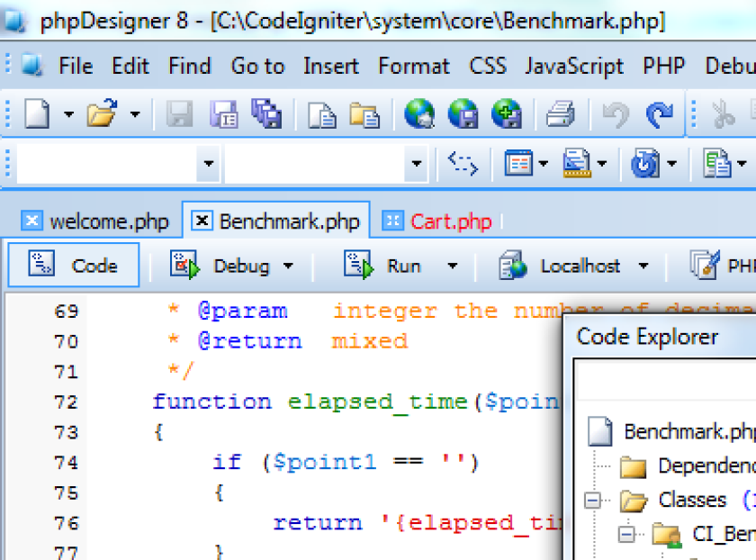This screenshot has width=756, height=560.
Task: Click the Save All icon
Action: pyautogui.click(x=266, y=113)
